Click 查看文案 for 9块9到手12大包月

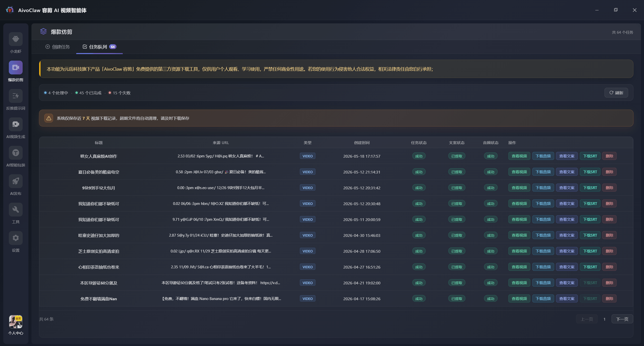click(x=567, y=188)
